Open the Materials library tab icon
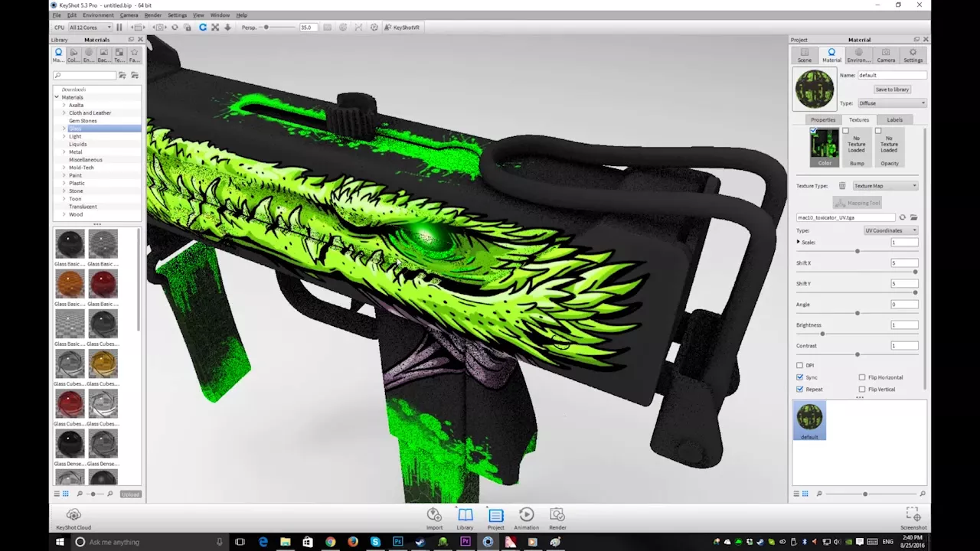Viewport: 980px width, 551px height. tap(59, 55)
